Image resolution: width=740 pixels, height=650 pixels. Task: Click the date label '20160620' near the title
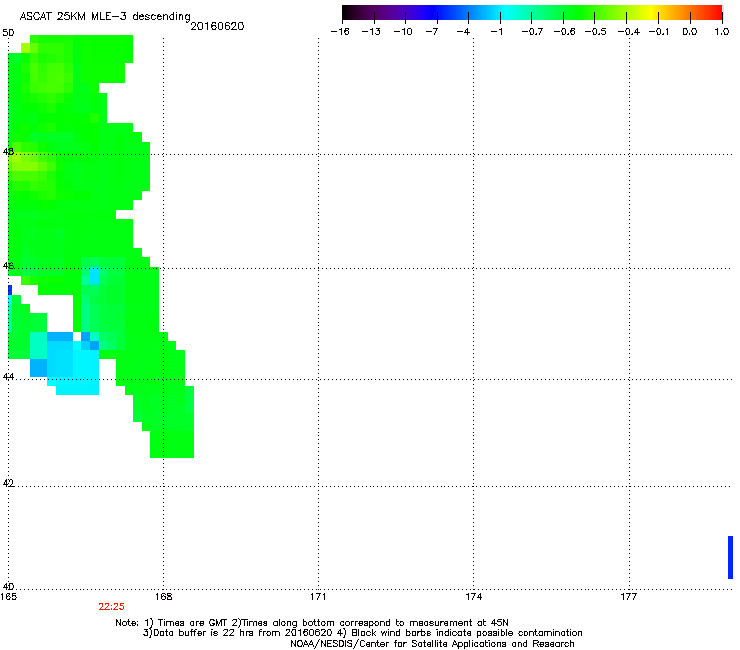click(x=217, y=26)
